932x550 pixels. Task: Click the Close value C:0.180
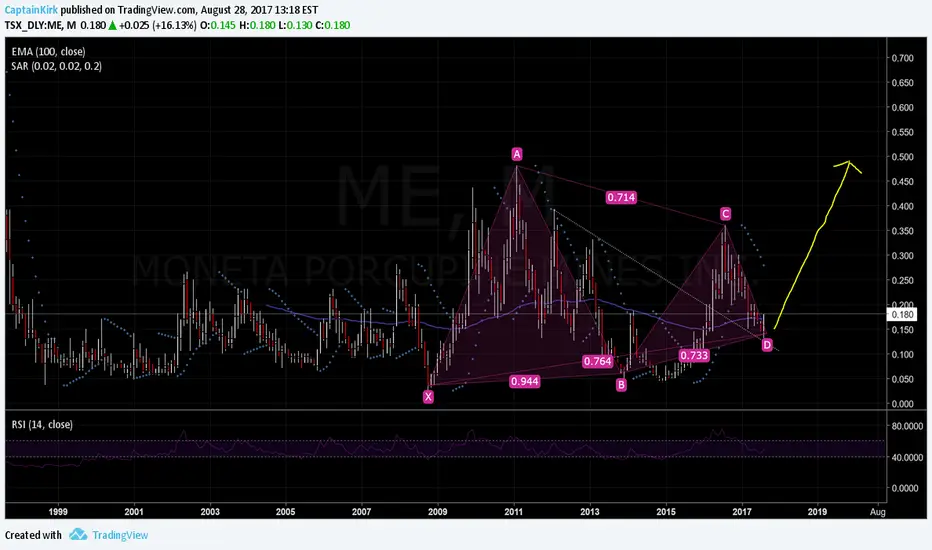point(332,26)
